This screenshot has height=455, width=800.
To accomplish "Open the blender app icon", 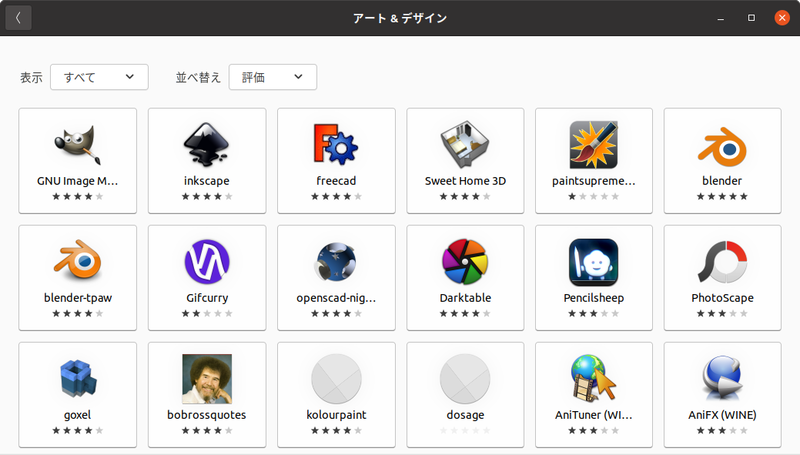I will (x=722, y=147).
